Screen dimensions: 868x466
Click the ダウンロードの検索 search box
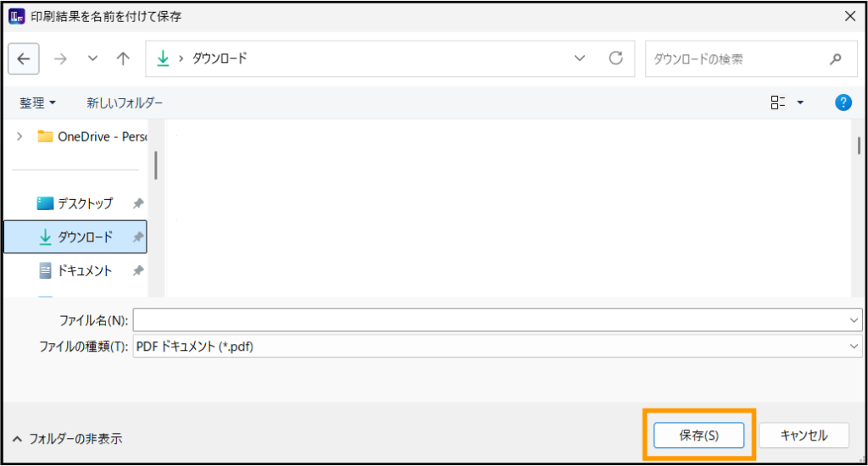click(x=733, y=59)
